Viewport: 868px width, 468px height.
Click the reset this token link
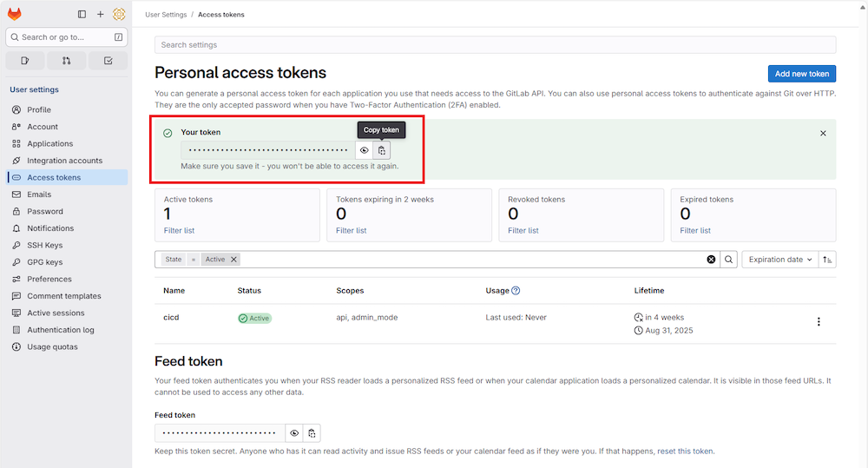(685, 452)
